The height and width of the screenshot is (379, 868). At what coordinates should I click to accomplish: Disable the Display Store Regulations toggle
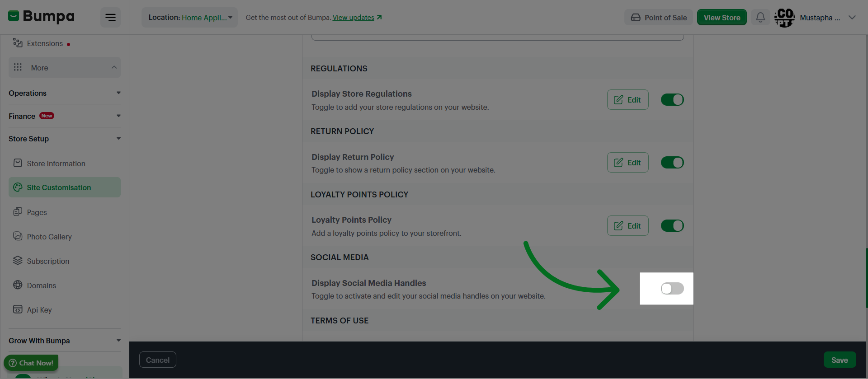coord(672,100)
